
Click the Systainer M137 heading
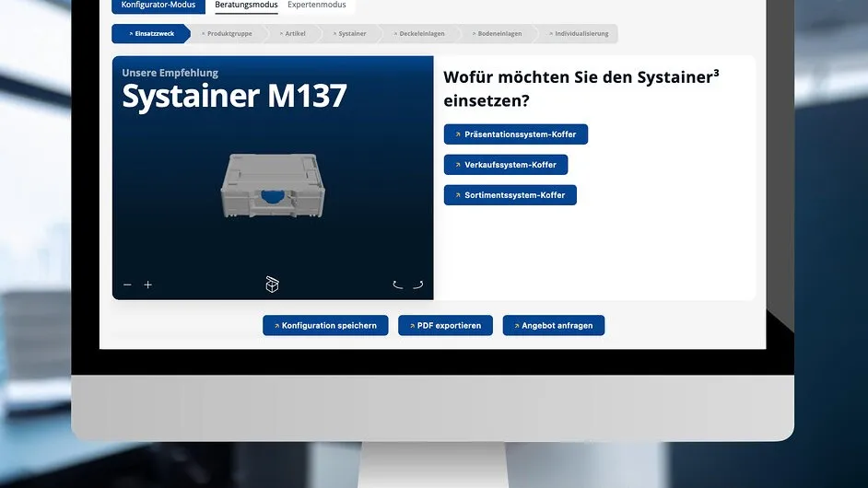234,96
